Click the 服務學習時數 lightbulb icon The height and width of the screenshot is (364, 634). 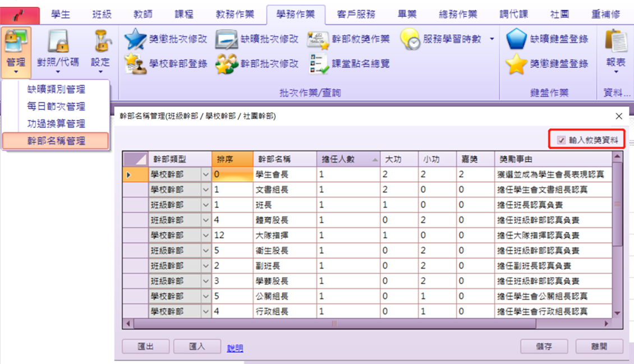point(410,39)
